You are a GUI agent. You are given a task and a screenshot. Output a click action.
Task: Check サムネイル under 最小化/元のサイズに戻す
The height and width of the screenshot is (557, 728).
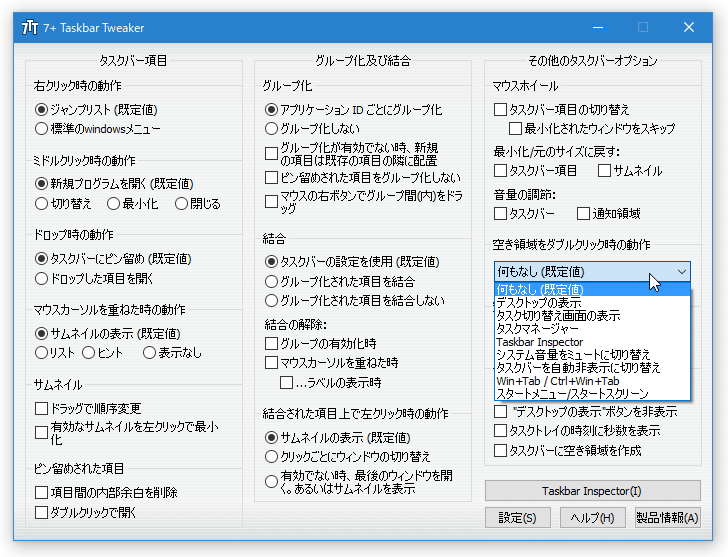pos(604,171)
